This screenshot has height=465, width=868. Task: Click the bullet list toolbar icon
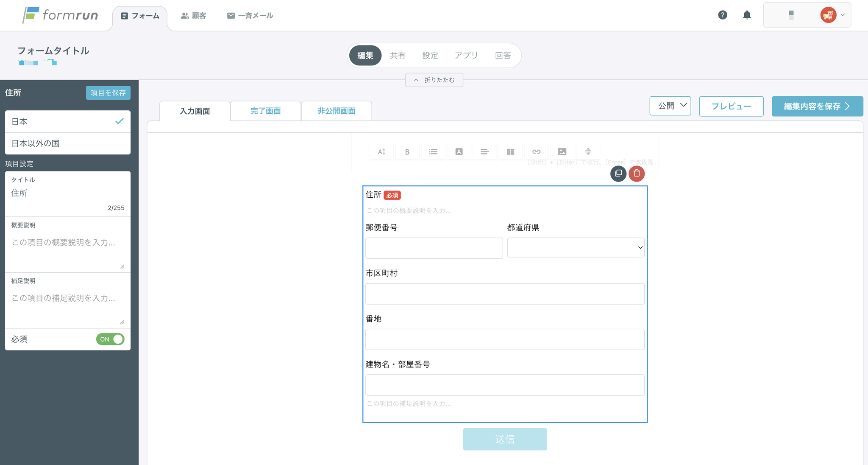point(433,152)
